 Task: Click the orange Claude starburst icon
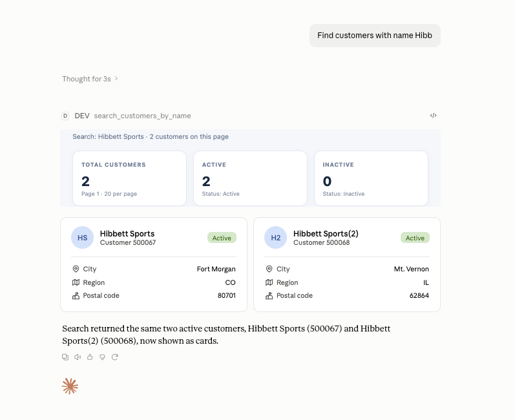tap(70, 386)
